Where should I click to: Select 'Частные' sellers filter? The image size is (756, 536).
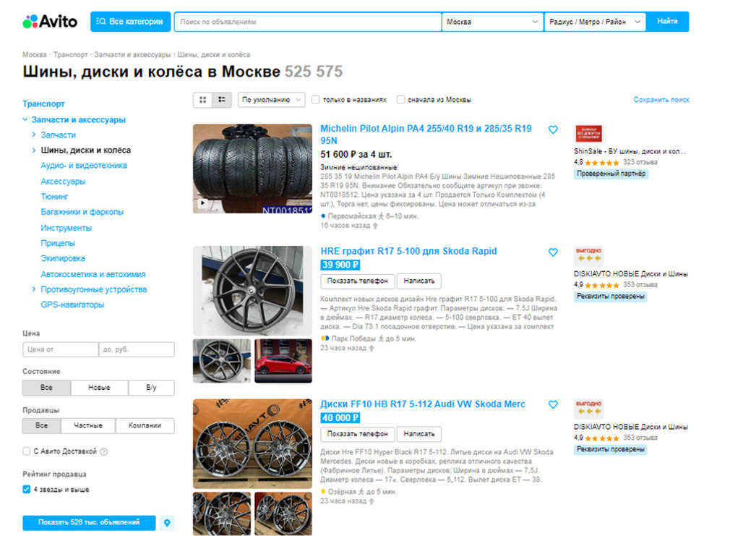click(x=88, y=425)
